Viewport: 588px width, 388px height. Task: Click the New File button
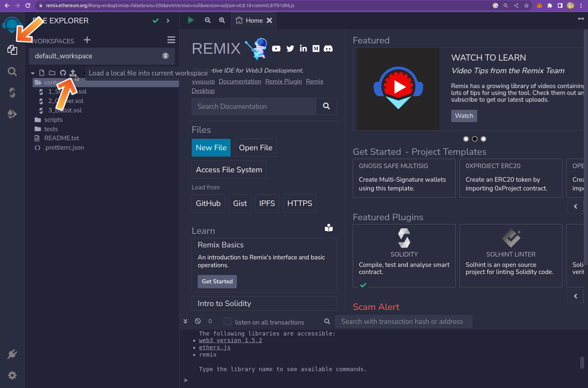pyautogui.click(x=211, y=148)
